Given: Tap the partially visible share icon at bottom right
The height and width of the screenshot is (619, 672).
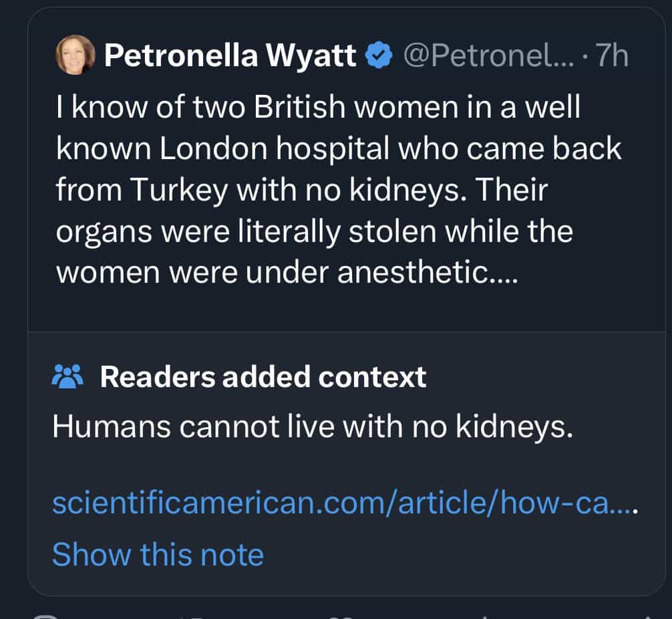Looking at the screenshot, I should [x=647, y=616].
